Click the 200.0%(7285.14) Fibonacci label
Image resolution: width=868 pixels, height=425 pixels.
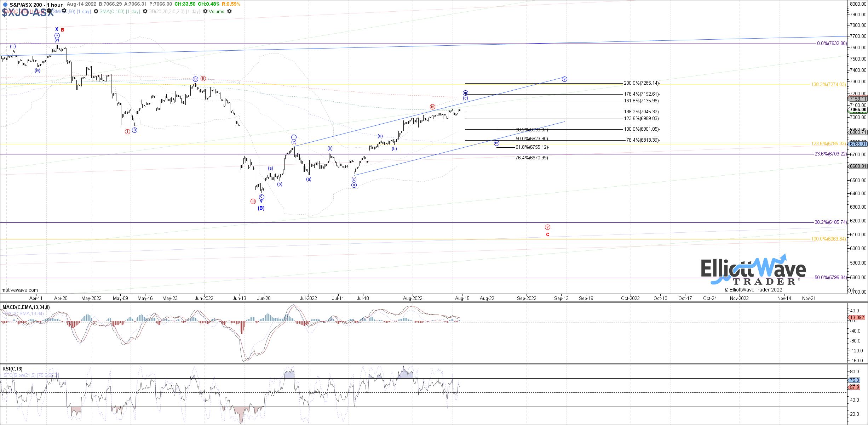(x=641, y=83)
